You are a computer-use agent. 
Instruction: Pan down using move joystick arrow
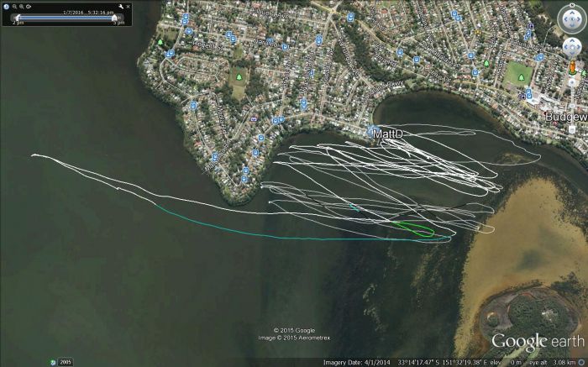(x=572, y=52)
